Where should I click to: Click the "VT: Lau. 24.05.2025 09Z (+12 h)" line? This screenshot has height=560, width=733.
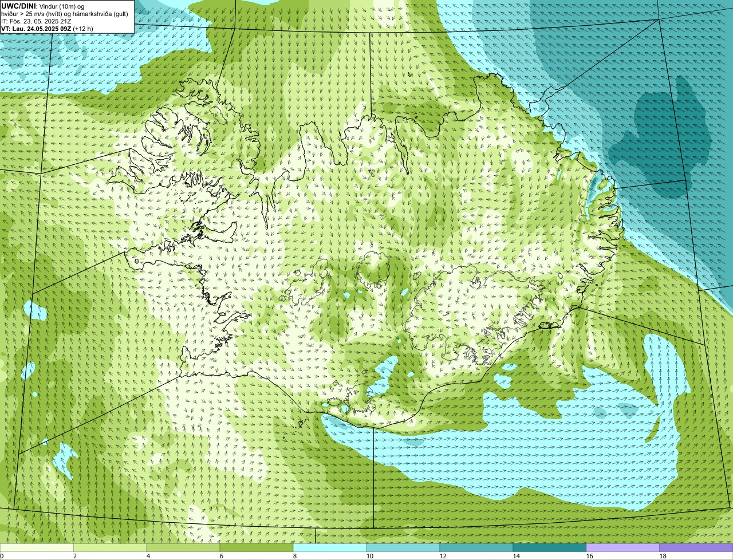tap(47, 28)
